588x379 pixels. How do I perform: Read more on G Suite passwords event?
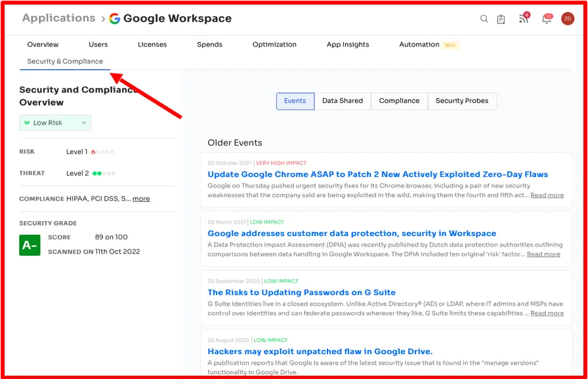coord(547,313)
